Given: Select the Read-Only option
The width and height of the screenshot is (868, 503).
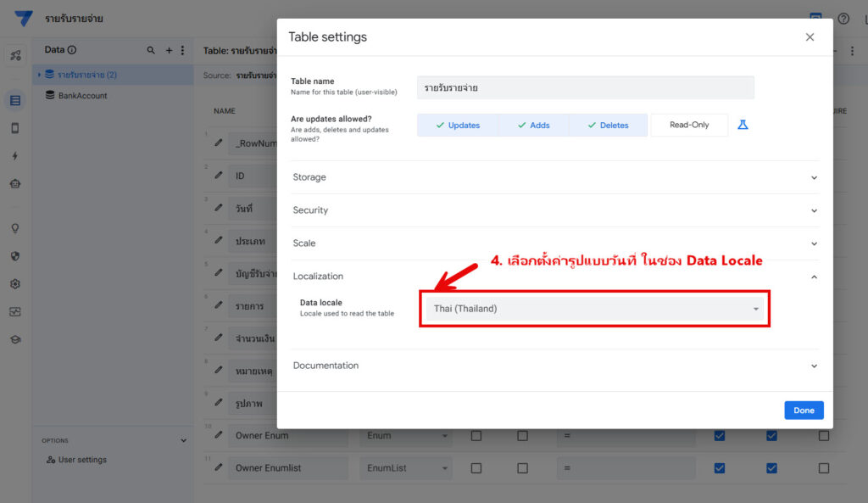Looking at the screenshot, I should 689,125.
